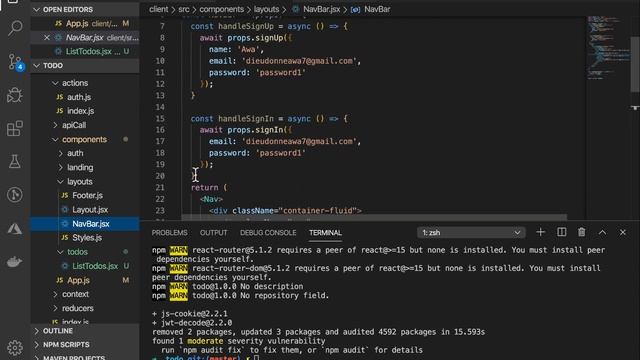This screenshot has height=360, width=640.
Task: Click the editor horizontal scrollbar
Action: pos(374,217)
